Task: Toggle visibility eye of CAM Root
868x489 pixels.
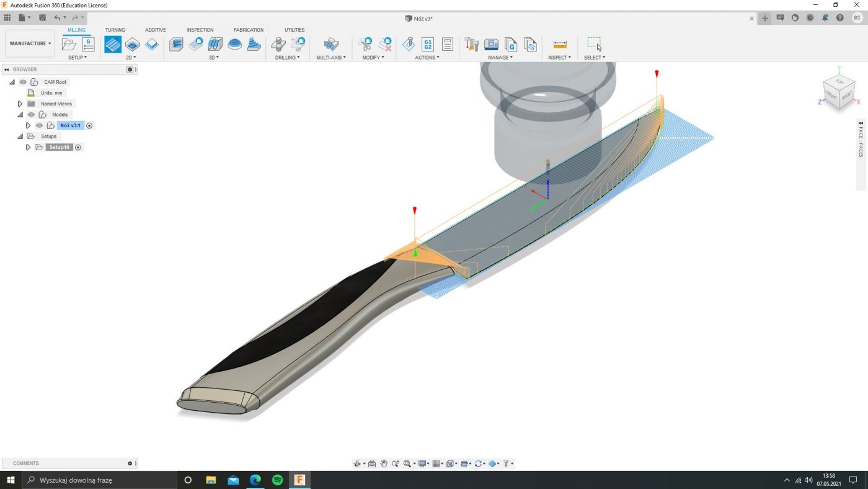Action: (x=23, y=82)
